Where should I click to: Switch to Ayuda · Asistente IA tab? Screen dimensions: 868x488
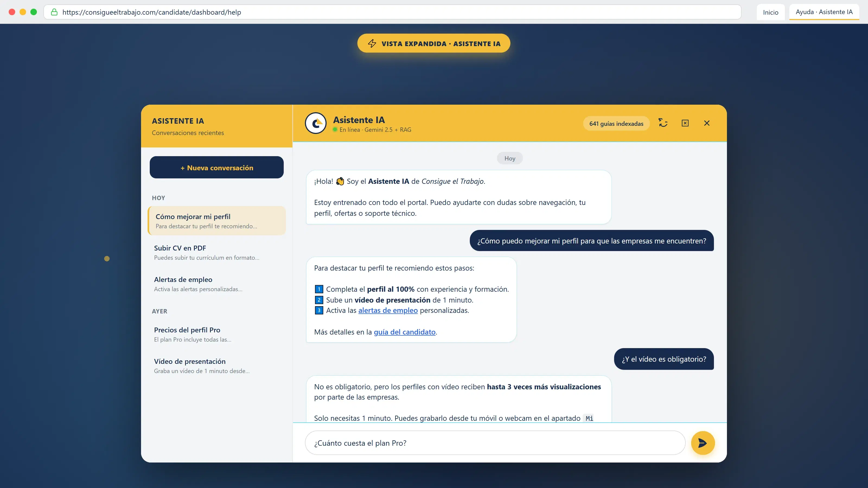tap(824, 12)
